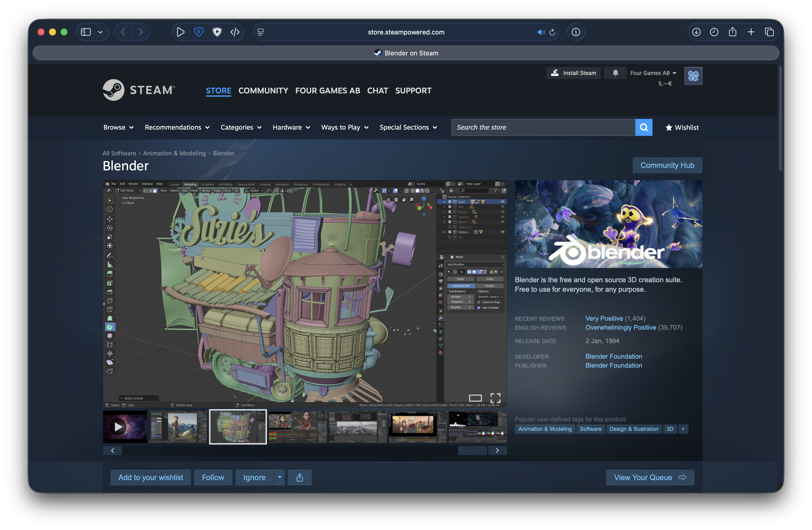Open the FOUR GAMES AB profile tab

pyautogui.click(x=327, y=91)
